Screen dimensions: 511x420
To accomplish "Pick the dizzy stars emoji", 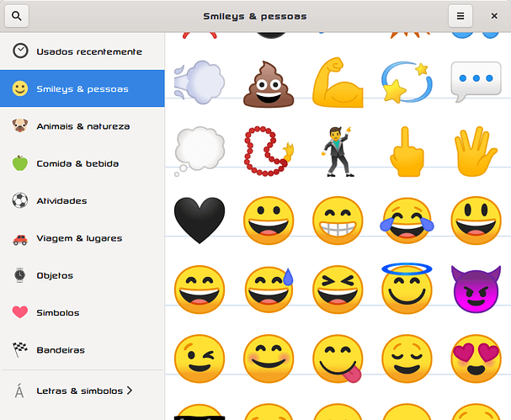I will [407, 82].
